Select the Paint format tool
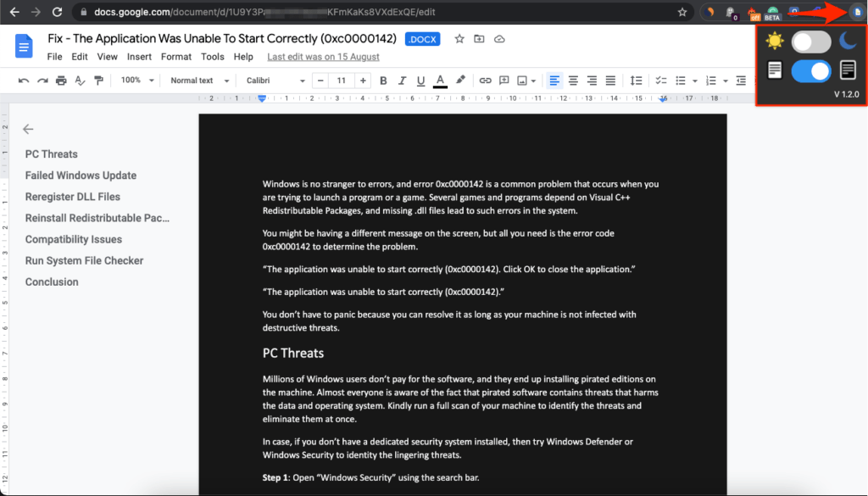868x496 pixels. pos(97,80)
